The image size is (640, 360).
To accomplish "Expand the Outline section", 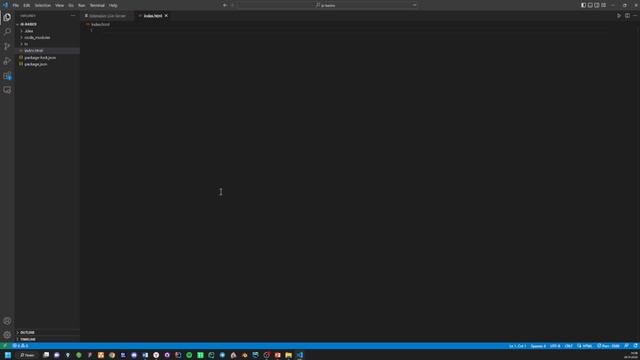I will click(x=47, y=333).
